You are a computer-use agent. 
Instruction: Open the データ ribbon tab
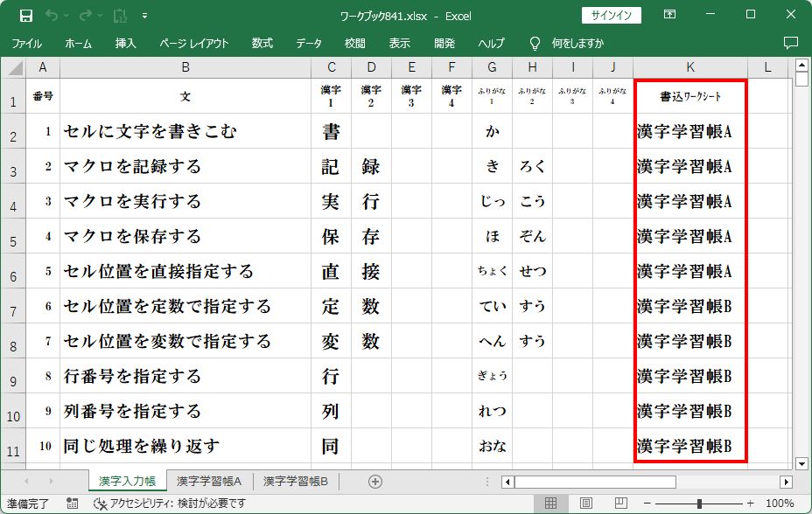309,44
